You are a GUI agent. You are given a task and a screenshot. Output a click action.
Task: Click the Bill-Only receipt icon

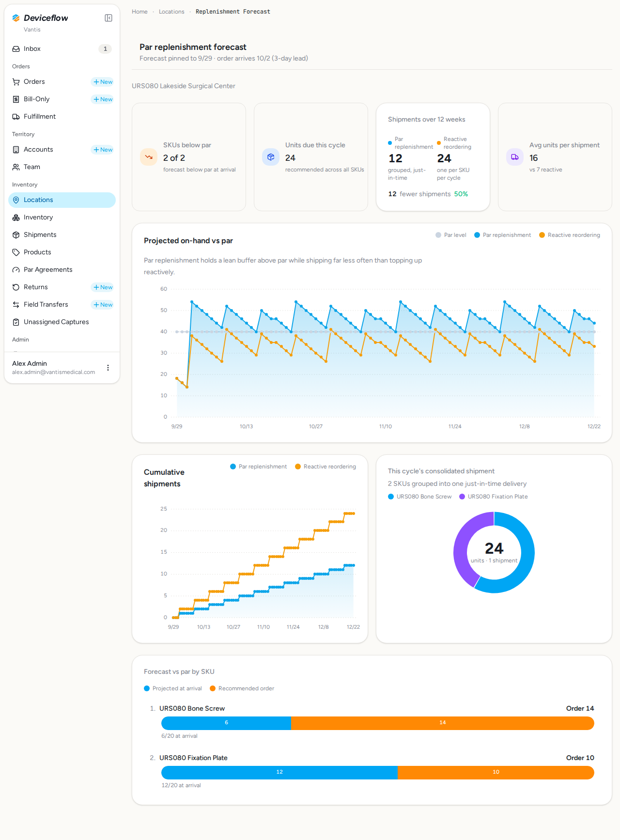point(16,99)
